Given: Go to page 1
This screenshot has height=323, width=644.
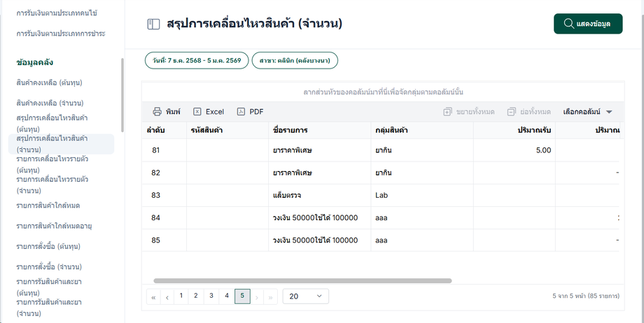Looking at the screenshot, I should [181, 296].
